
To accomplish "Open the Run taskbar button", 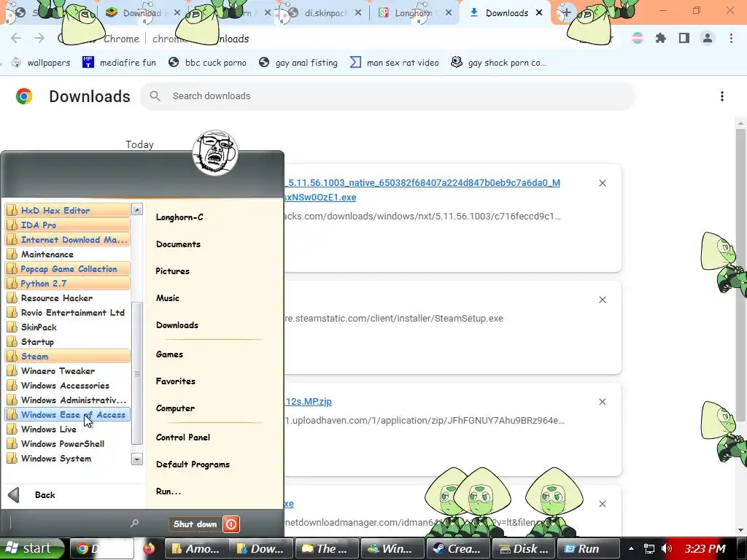I will click(x=589, y=548).
